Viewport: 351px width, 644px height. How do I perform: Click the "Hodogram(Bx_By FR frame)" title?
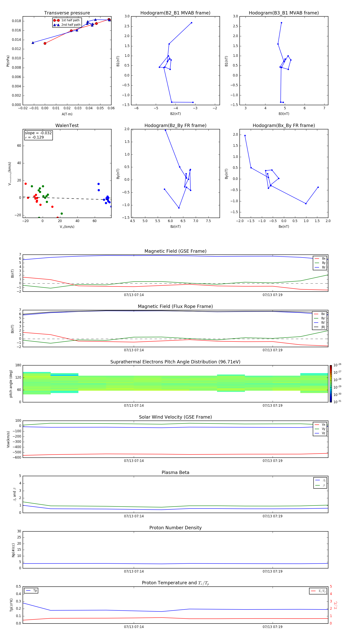284,125
